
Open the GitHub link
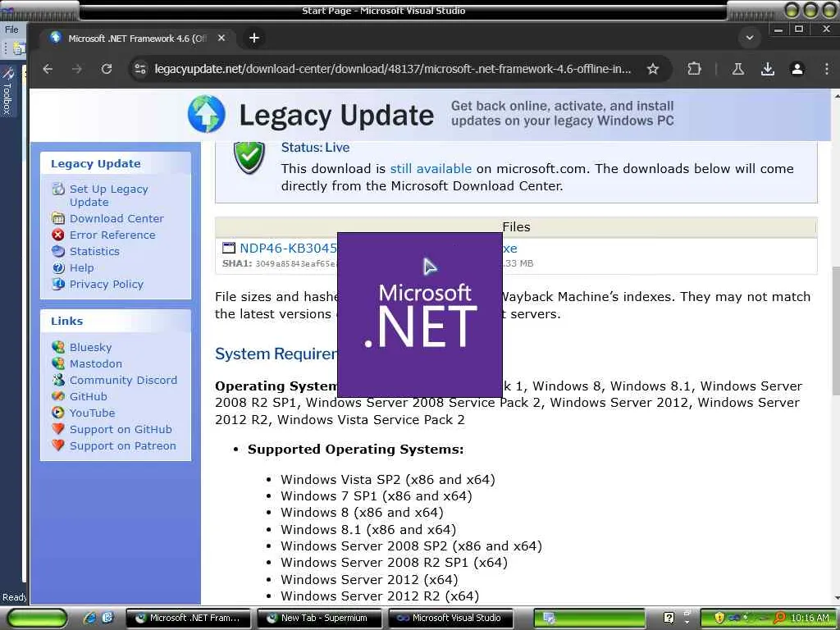tap(89, 396)
